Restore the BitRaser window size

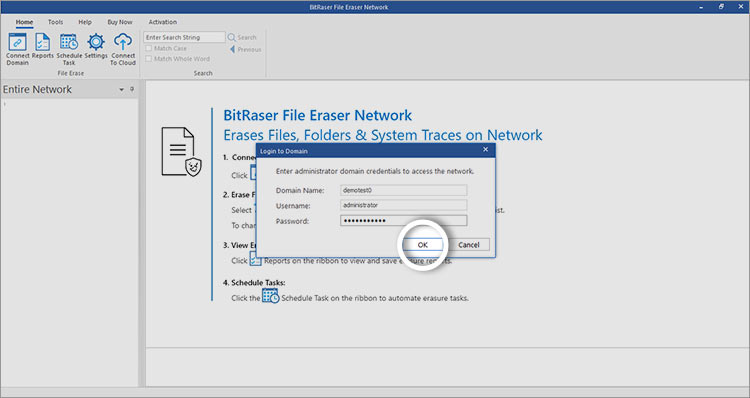(721, 7)
